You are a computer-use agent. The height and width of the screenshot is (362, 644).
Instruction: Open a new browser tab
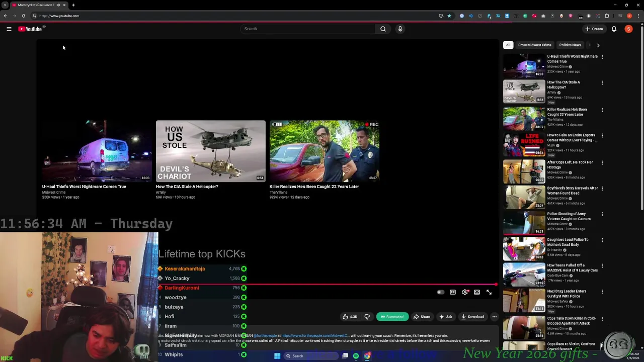73,5
